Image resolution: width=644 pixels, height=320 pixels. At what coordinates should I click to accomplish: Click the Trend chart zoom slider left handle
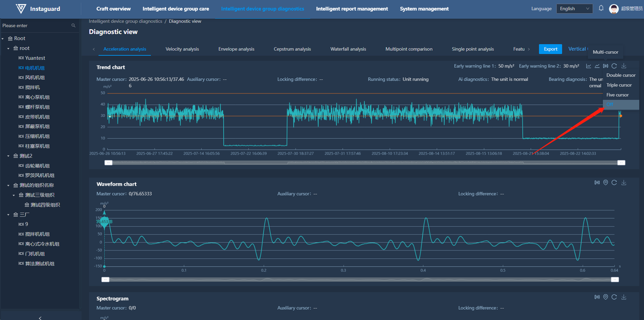108,163
